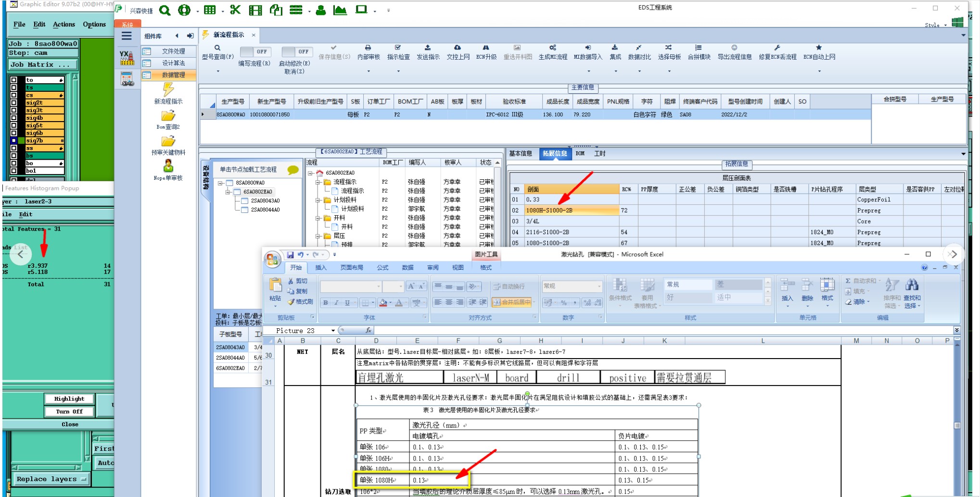Collapse 8SA0800WA0 tree node
Image resolution: width=980 pixels, height=497 pixels.
point(220,183)
